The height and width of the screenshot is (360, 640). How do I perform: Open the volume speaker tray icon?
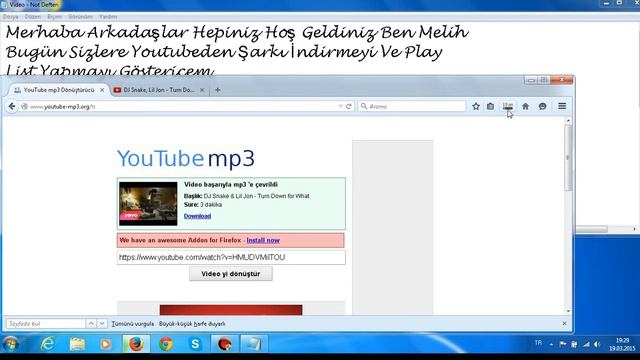(x=597, y=344)
